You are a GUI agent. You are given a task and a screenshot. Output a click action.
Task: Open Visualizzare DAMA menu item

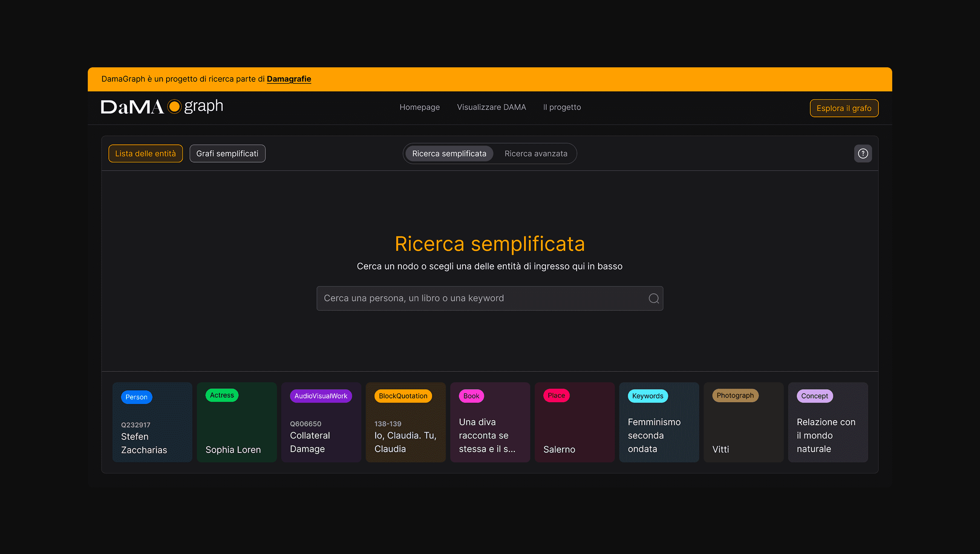[x=491, y=107]
